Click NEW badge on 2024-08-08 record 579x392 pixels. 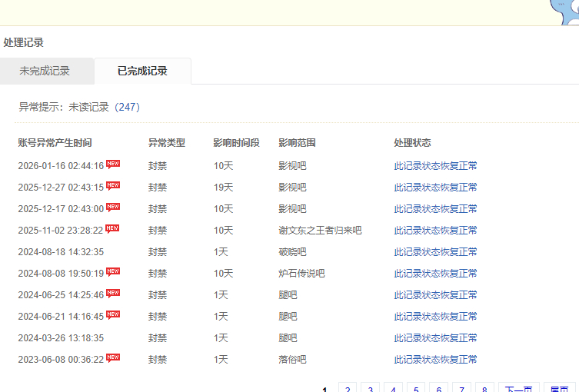(x=113, y=271)
